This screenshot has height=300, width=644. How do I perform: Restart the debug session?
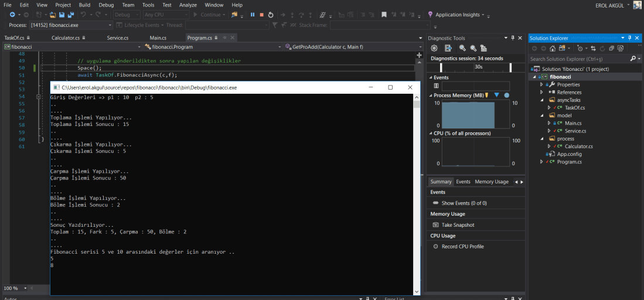pyautogui.click(x=270, y=15)
